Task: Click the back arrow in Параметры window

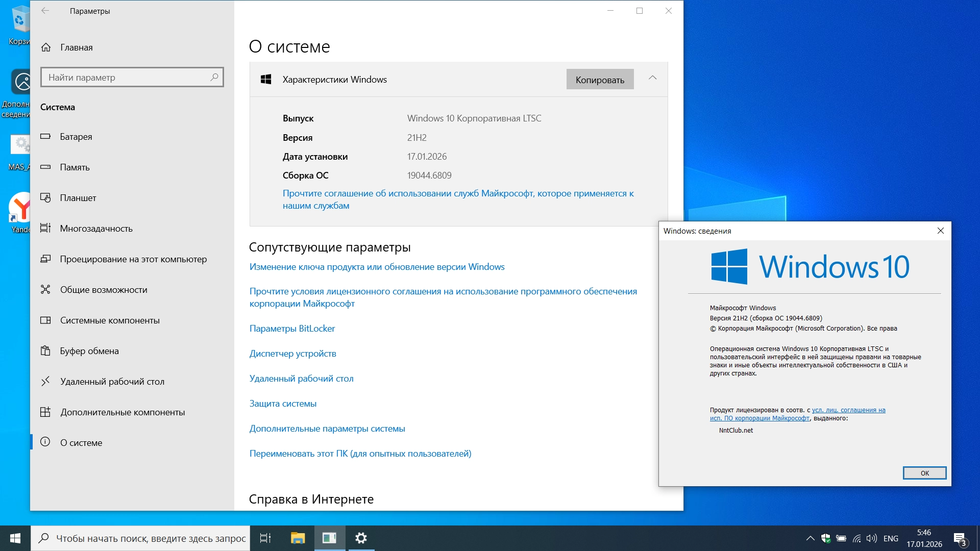Action: [45, 11]
